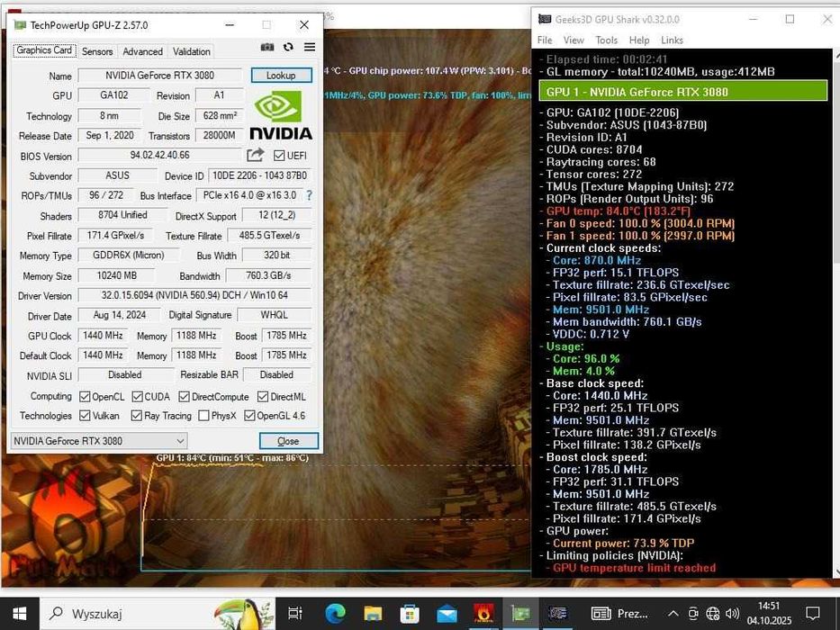Viewport: 840px width, 630px height.
Task: Click the Resizable BAR Disabled field
Action: tap(276, 375)
